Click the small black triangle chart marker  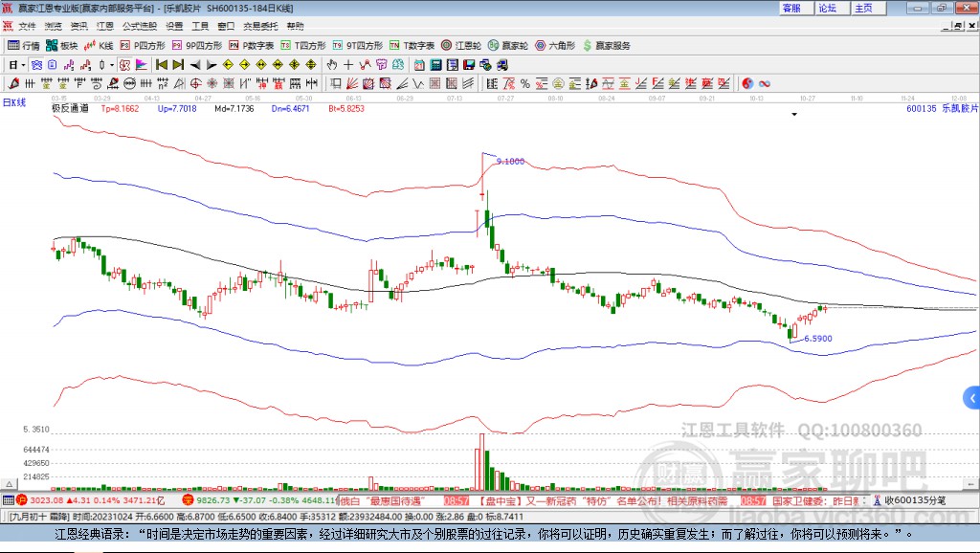click(x=794, y=115)
